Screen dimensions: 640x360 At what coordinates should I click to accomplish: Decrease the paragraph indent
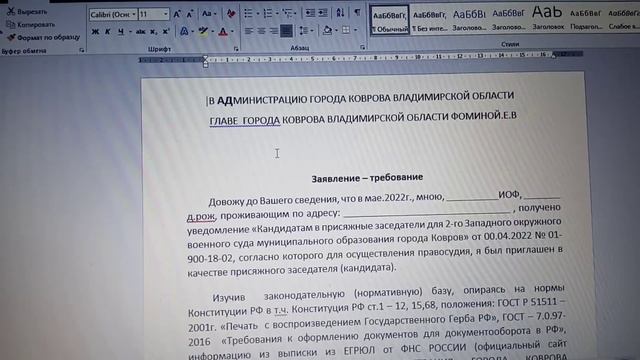310,13
